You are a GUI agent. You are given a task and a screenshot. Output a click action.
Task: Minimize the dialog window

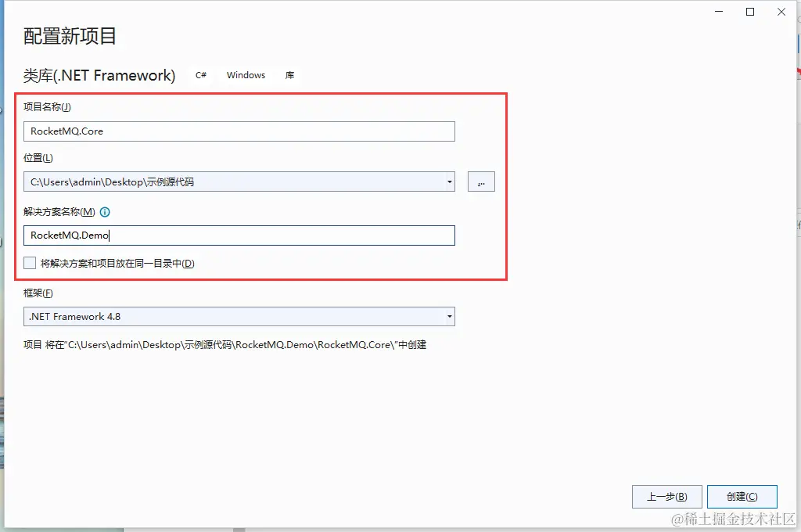(719, 12)
